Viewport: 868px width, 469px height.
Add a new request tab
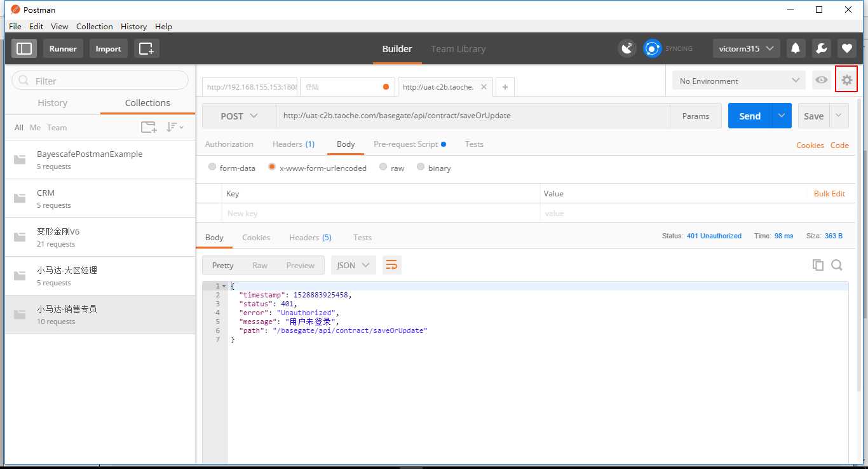click(x=505, y=87)
